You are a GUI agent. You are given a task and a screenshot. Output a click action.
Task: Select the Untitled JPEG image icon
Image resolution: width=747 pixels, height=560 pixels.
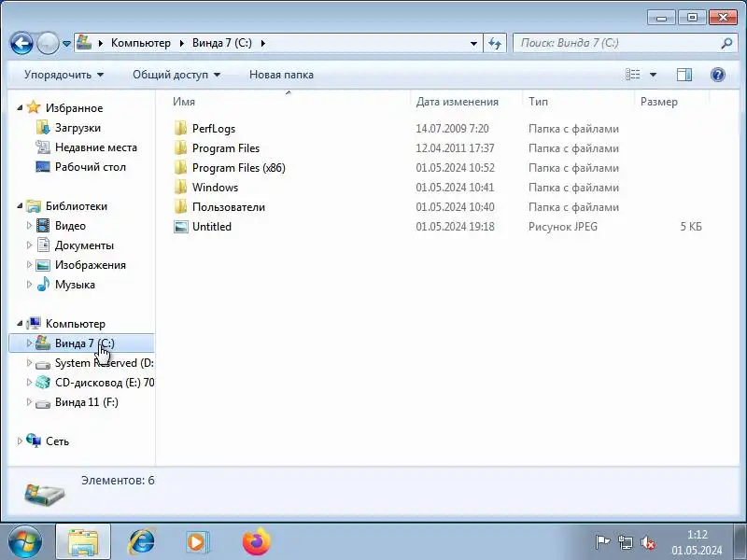click(181, 227)
